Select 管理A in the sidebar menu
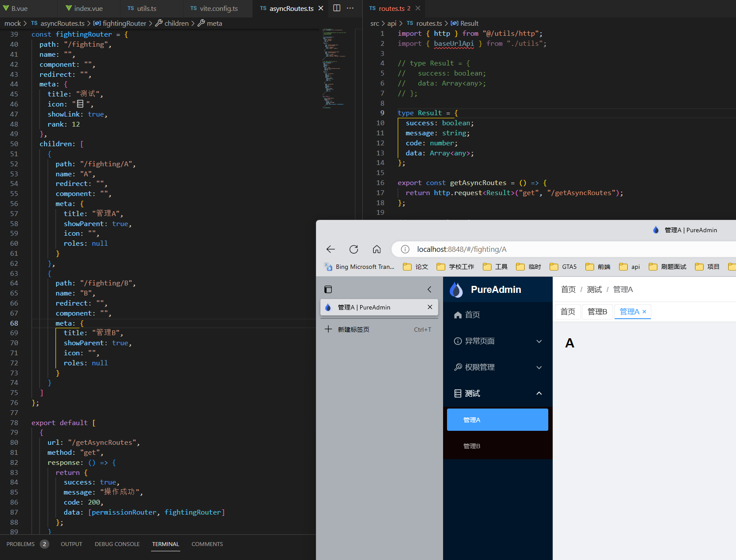This screenshot has height=560, width=736. coord(498,419)
